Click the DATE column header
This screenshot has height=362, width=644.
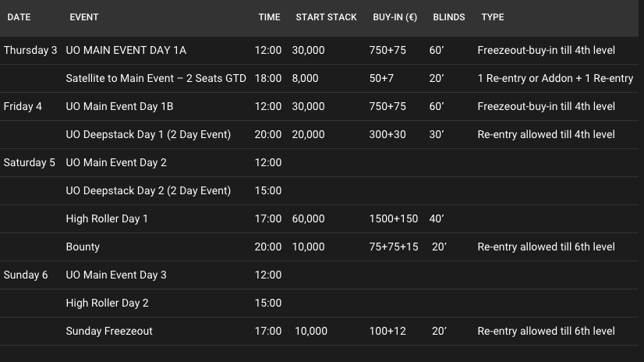tap(19, 17)
